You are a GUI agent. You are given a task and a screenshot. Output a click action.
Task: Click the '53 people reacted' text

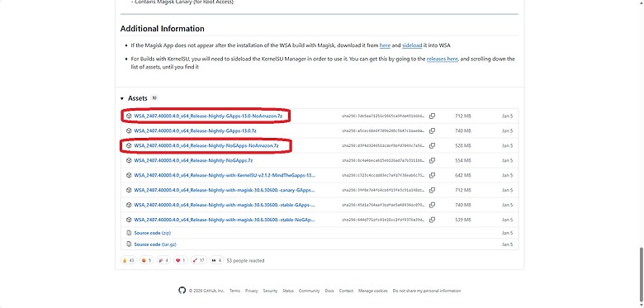(x=245, y=260)
